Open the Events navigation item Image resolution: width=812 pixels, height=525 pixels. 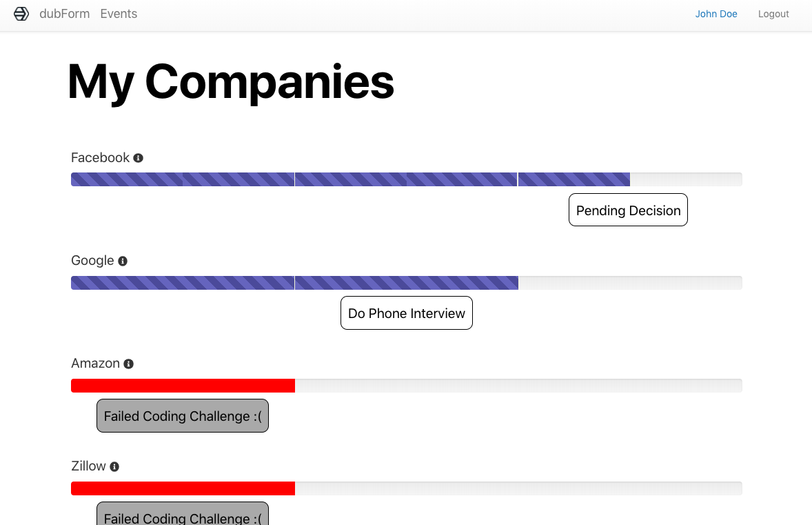coord(119,14)
